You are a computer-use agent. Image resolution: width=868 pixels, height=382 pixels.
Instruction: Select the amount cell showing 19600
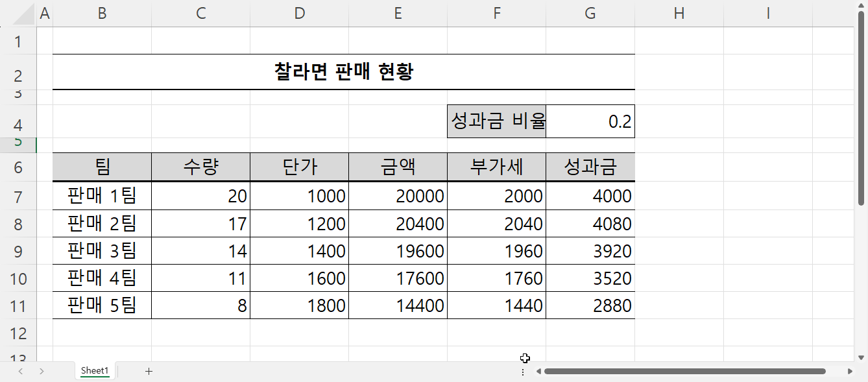coord(398,251)
